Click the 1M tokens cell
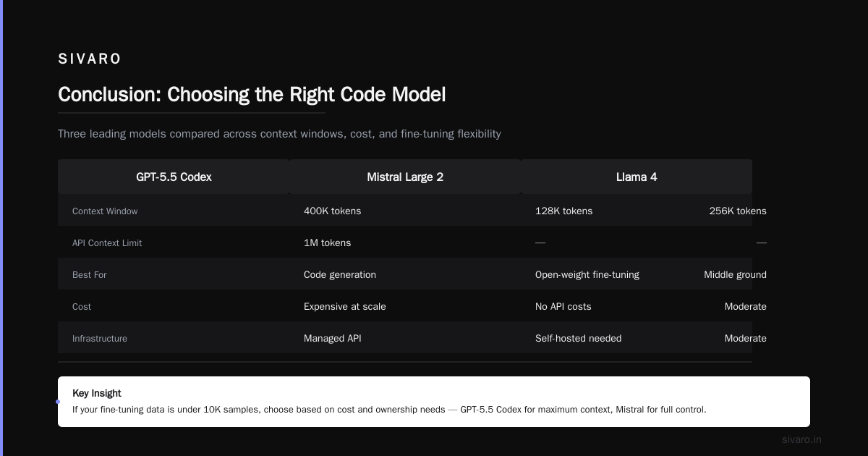 (x=327, y=243)
